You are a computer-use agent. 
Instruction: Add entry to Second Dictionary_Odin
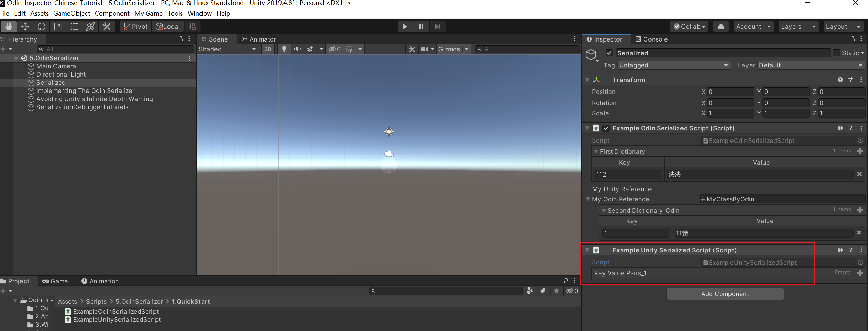coord(860,210)
